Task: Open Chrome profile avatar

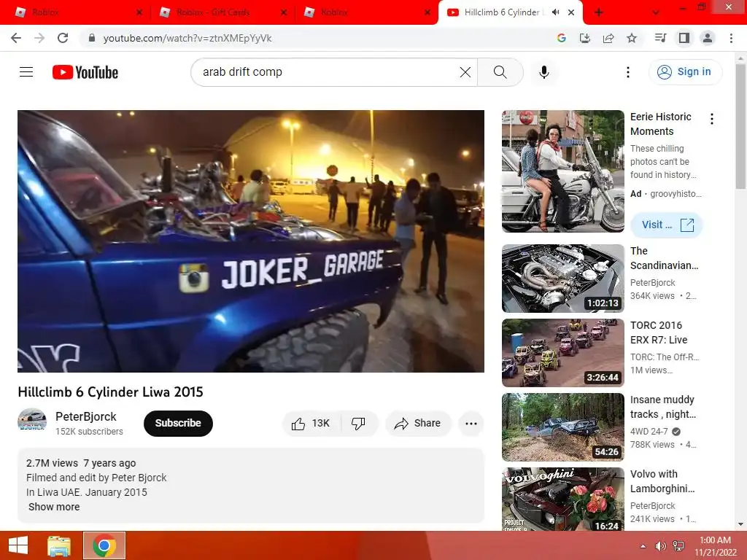Action: (707, 38)
